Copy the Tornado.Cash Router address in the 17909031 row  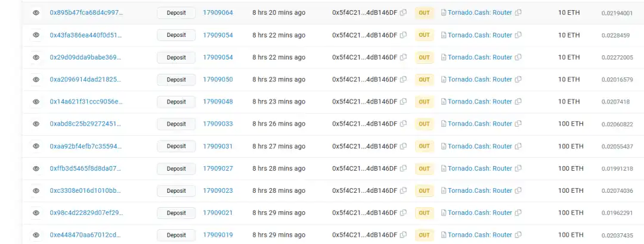[518, 146]
